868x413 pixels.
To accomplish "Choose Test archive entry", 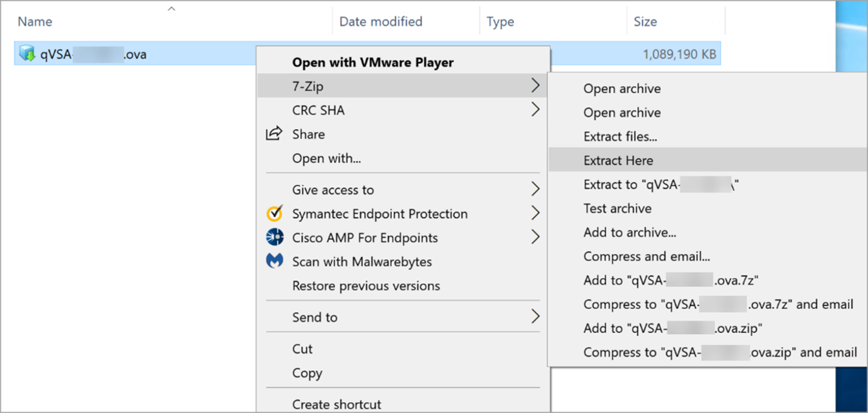I will (x=617, y=208).
